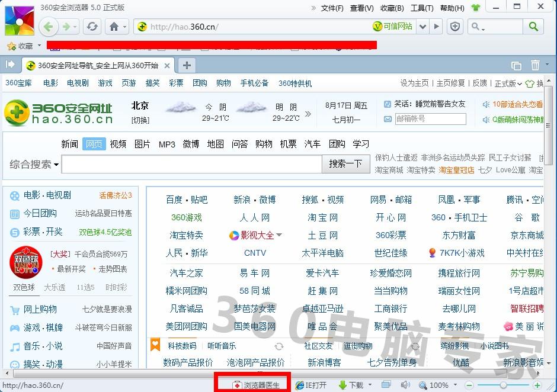Image resolution: width=557 pixels, height=392 pixels.
Task: Click the tab restore windows icon
Action: click(516, 66)
